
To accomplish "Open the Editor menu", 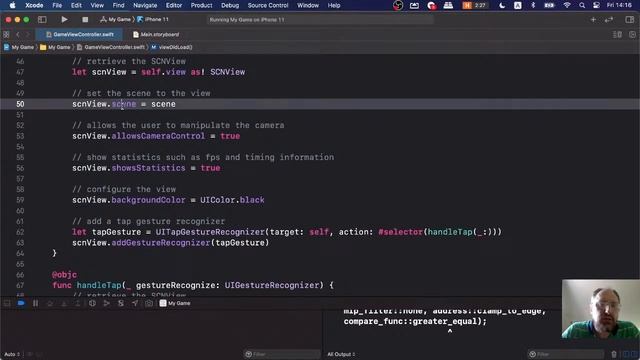I will [174, 5].
